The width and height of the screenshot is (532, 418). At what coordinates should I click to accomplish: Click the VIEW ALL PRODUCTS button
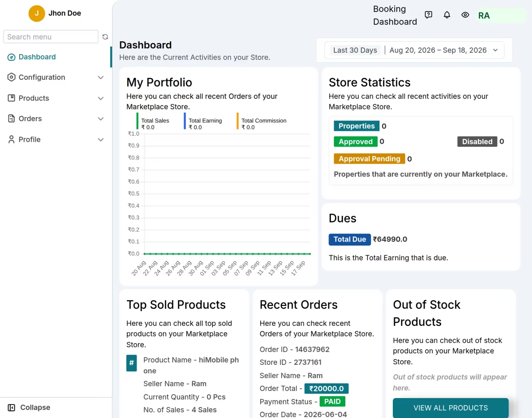[x=450, y=408]
